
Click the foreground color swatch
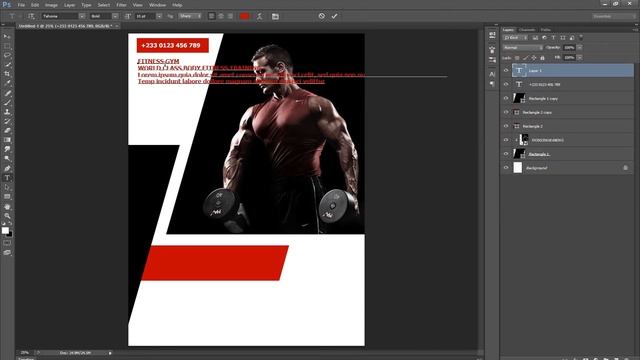5,230
